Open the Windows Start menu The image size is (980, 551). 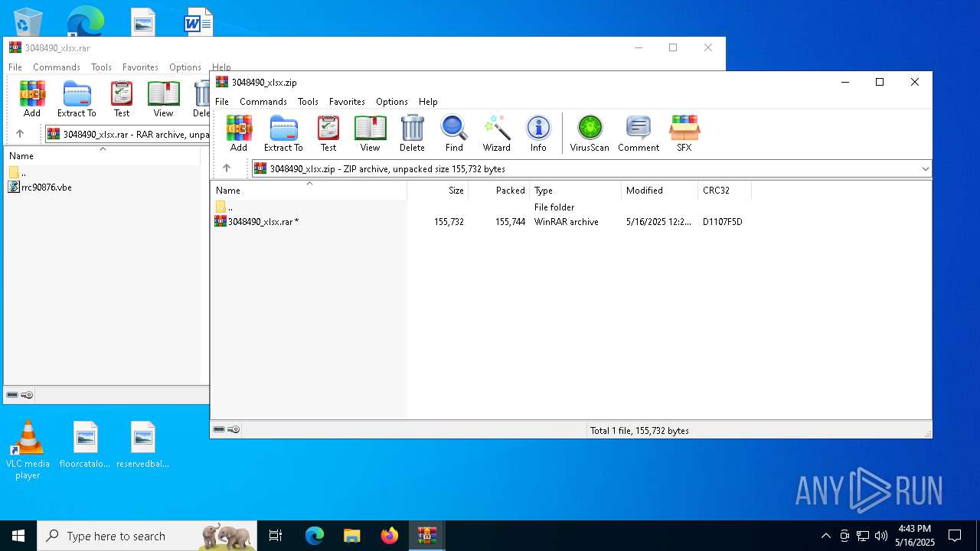[18, 536]
